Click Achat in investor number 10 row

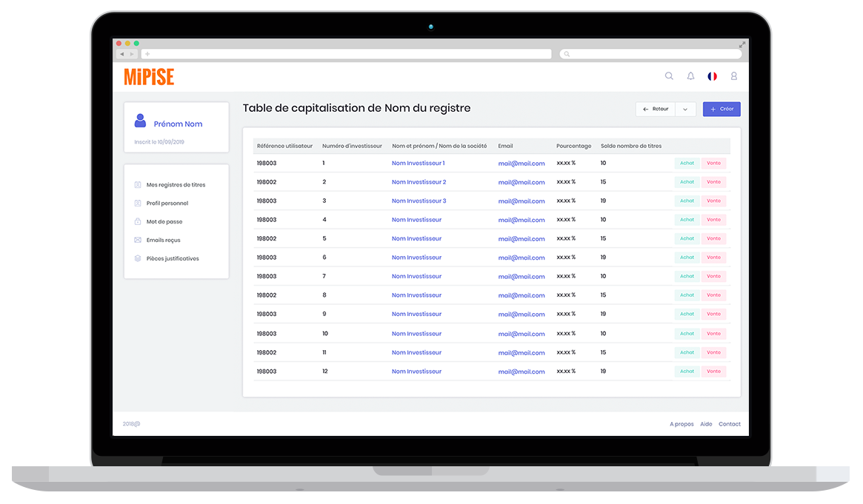point(687,334)
